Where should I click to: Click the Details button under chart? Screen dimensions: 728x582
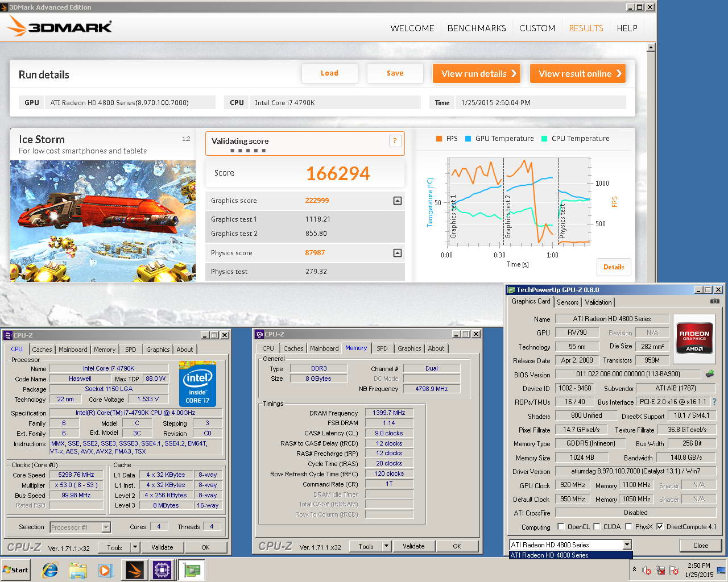click(614, 267)
